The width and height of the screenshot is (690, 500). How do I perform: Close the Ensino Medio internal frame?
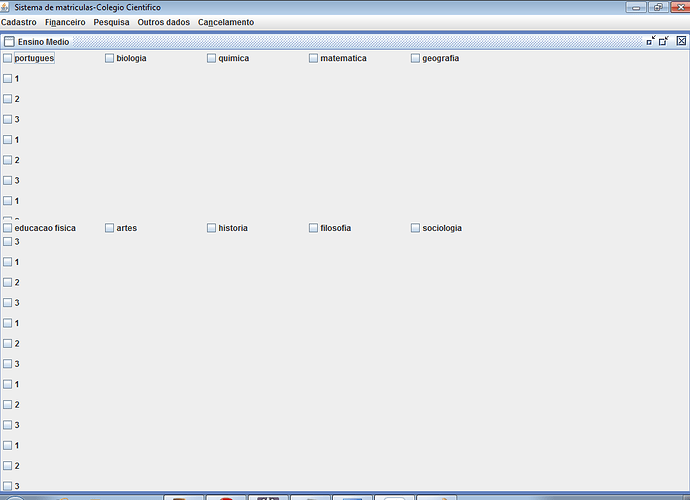pos(681,41)
